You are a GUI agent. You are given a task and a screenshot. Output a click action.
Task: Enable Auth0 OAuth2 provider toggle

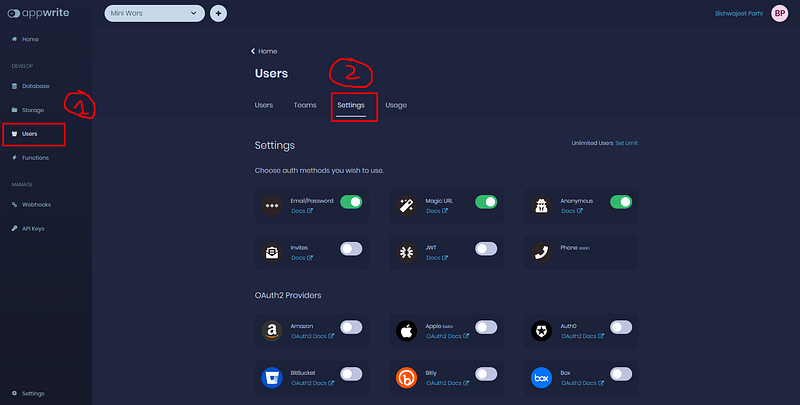[x=621, y=327]
